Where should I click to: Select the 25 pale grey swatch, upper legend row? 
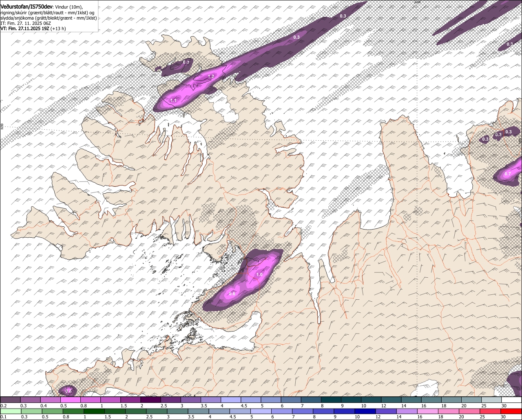(x=491, y=400)
